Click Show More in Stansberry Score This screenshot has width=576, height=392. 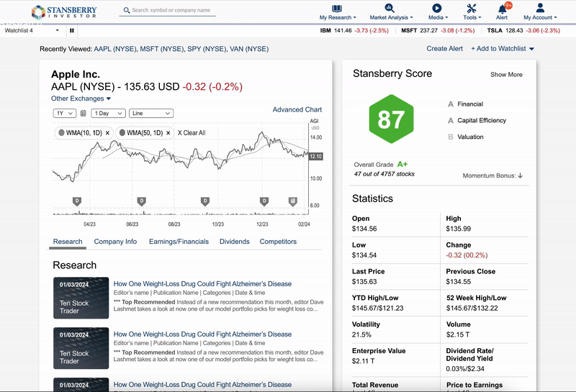(506, 75)
